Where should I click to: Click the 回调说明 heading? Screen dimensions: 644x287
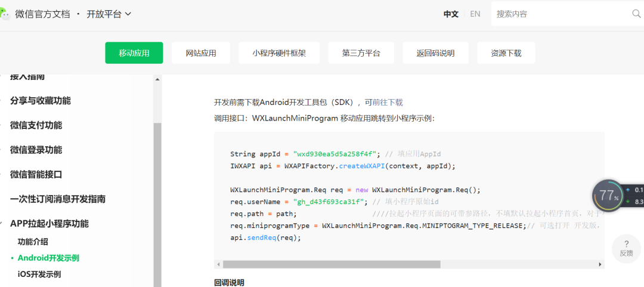click(229, 283)
